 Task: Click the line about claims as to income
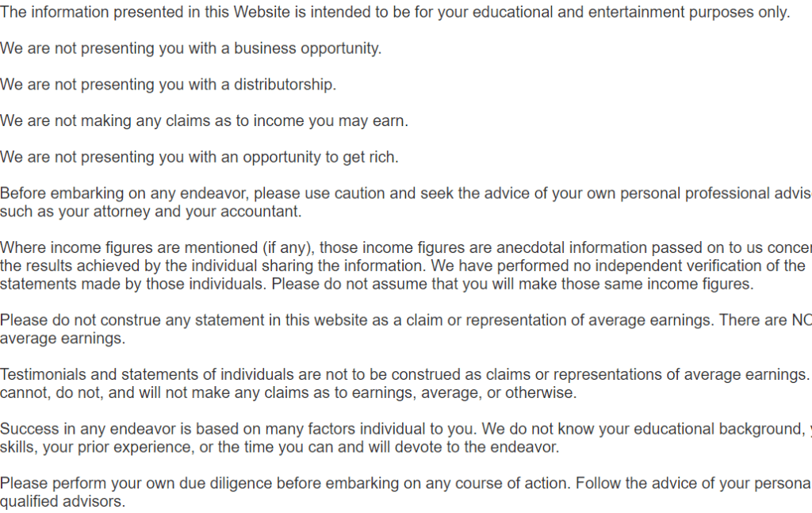pyautogui.click(x=204, y=121)
